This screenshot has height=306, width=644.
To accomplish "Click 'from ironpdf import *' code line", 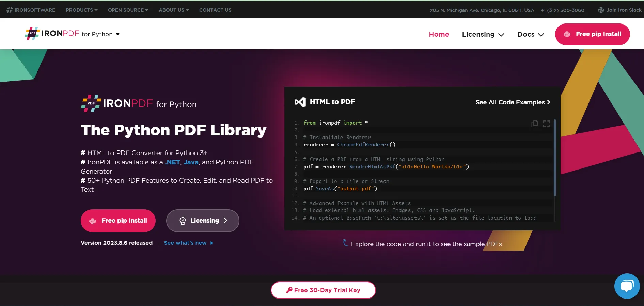I will point(335,123).
